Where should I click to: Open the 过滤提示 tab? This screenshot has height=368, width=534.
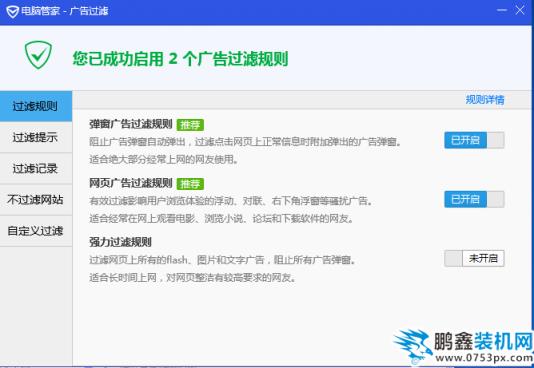point(36,138)
